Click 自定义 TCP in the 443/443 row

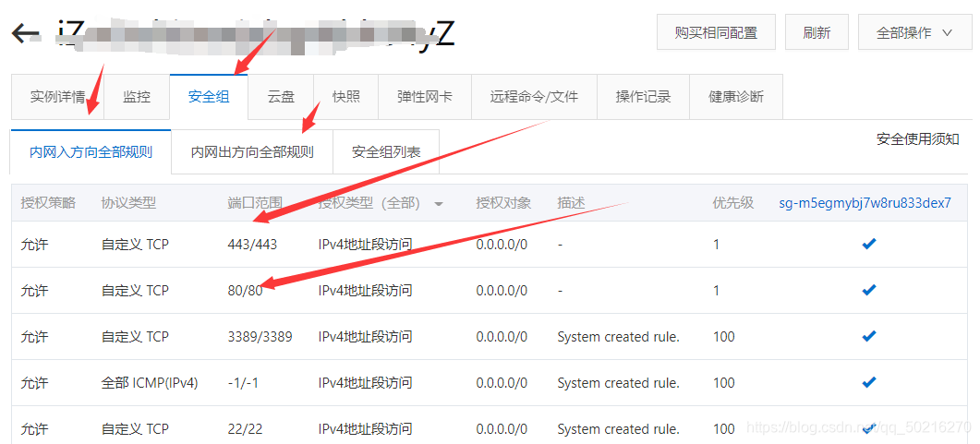pyautogui.click(x=135, y=245)
